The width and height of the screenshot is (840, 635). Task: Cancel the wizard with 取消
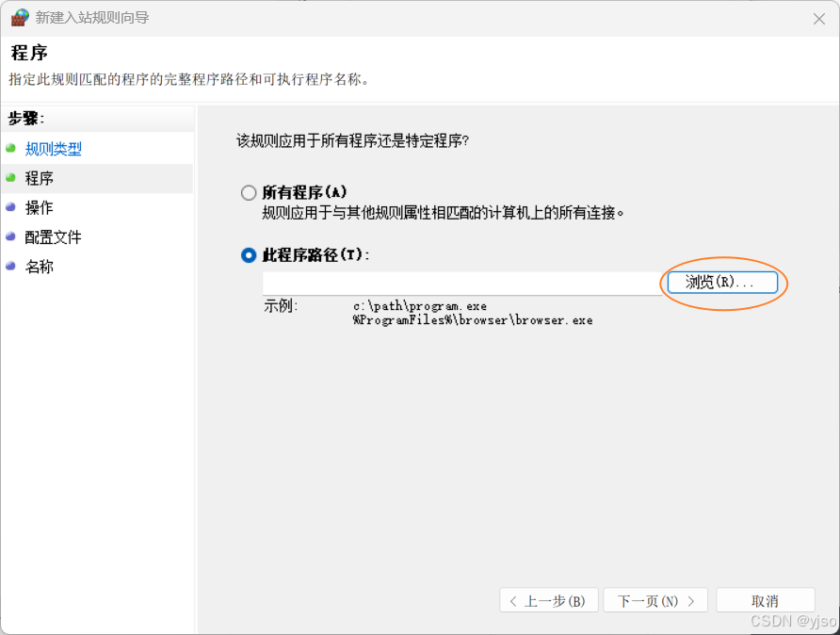pos(765,600)
